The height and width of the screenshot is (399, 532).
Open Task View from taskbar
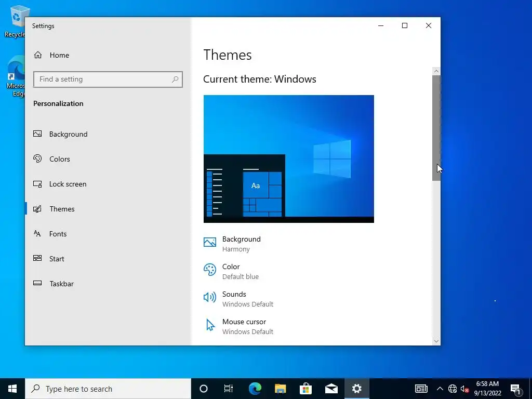coord(229,389)
